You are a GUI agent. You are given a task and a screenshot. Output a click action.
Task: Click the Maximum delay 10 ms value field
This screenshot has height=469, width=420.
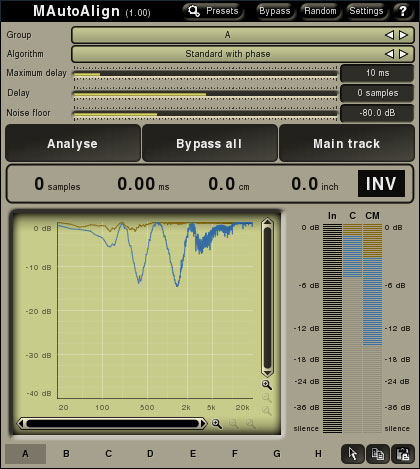coord(377,73)
